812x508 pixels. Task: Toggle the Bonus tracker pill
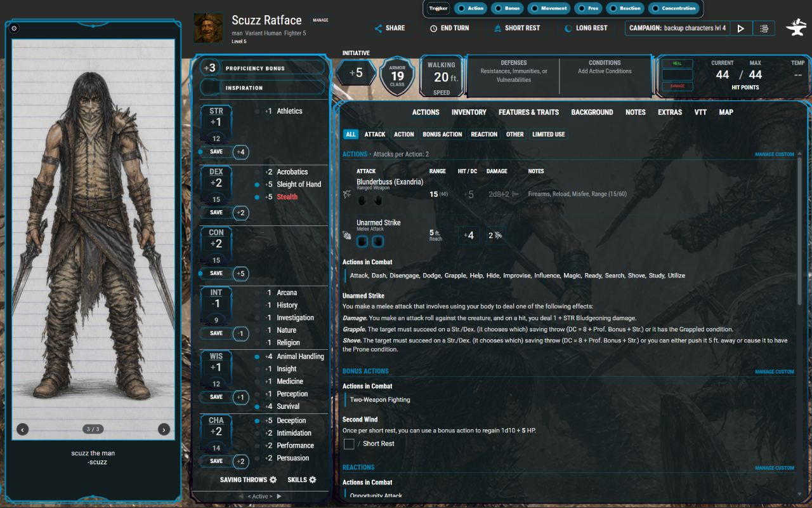(507, 8)
